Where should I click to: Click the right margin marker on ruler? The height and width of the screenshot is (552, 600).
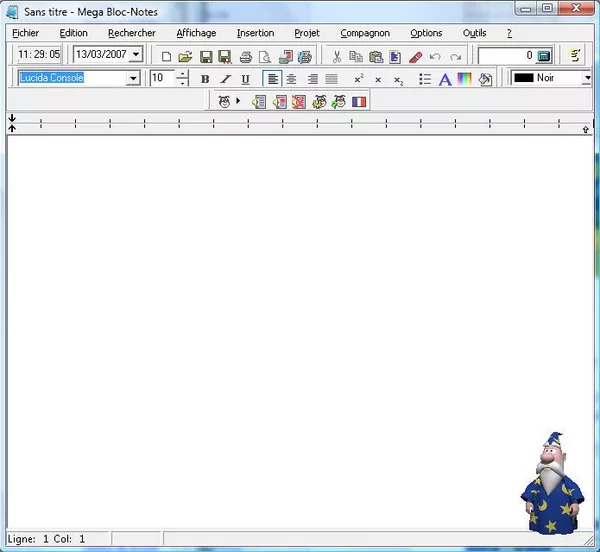tap(585, 130)
